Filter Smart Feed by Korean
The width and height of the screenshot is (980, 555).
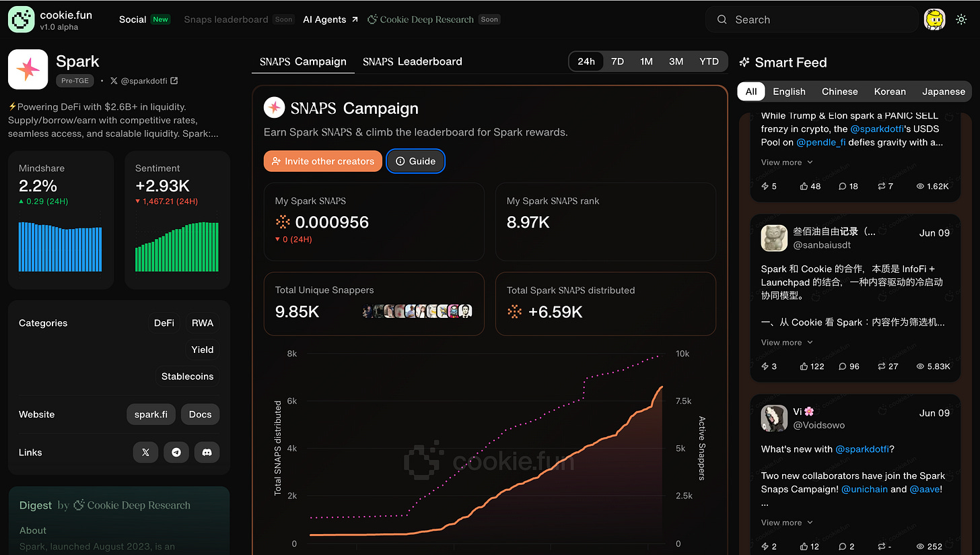[x=890, y=92]
